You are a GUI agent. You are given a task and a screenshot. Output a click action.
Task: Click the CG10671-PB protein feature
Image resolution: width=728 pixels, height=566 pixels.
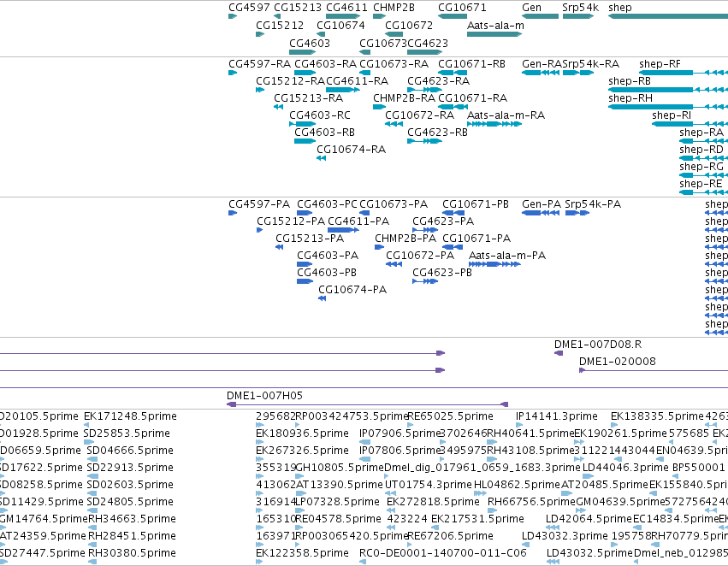click(x=453, y=213)
